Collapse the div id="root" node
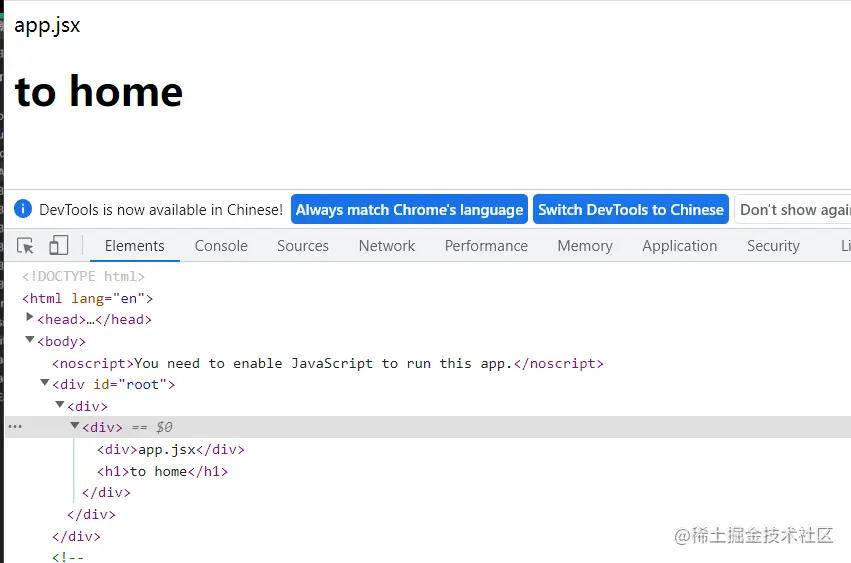Screen dimensions: 851x563 point(45,383)
